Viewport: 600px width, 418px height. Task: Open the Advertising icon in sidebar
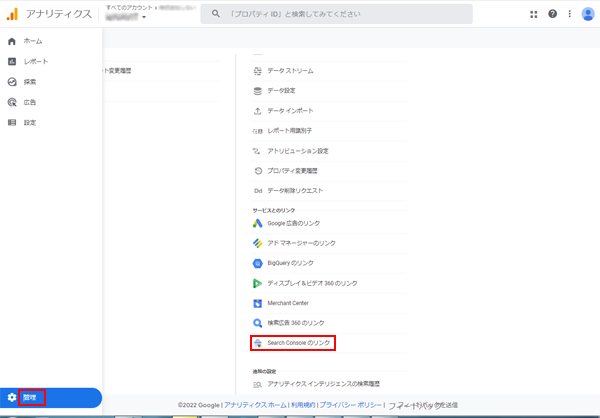(x=12, y=102)
